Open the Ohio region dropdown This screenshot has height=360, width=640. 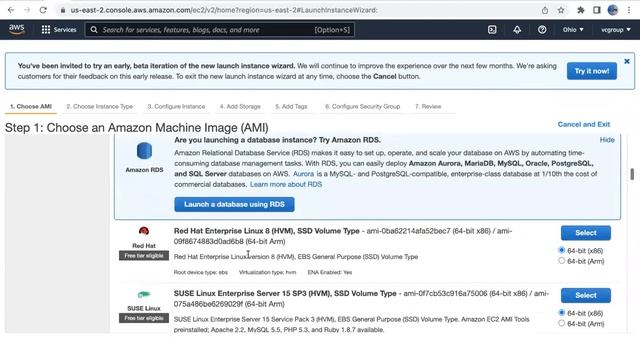pos(573,30)
